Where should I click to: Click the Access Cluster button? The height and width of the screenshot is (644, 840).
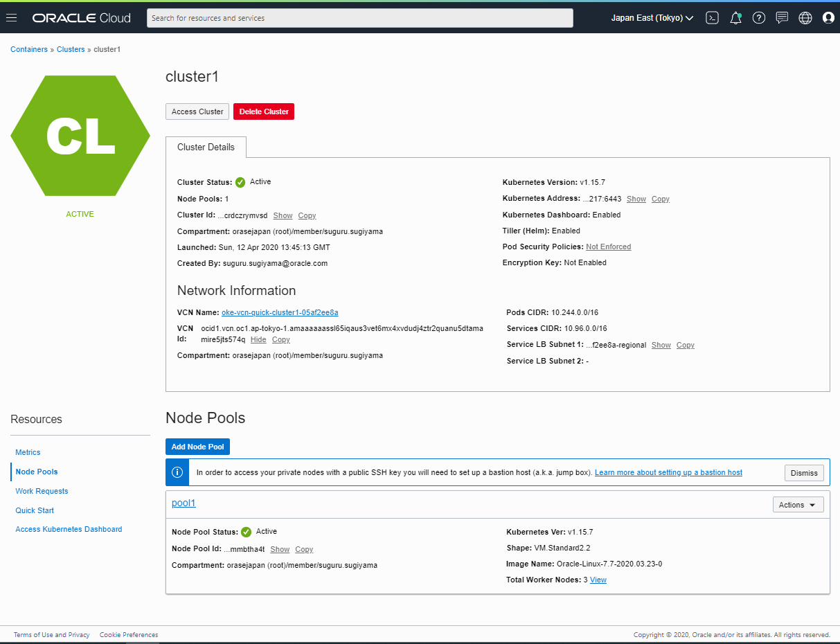[x=197, y=111]
